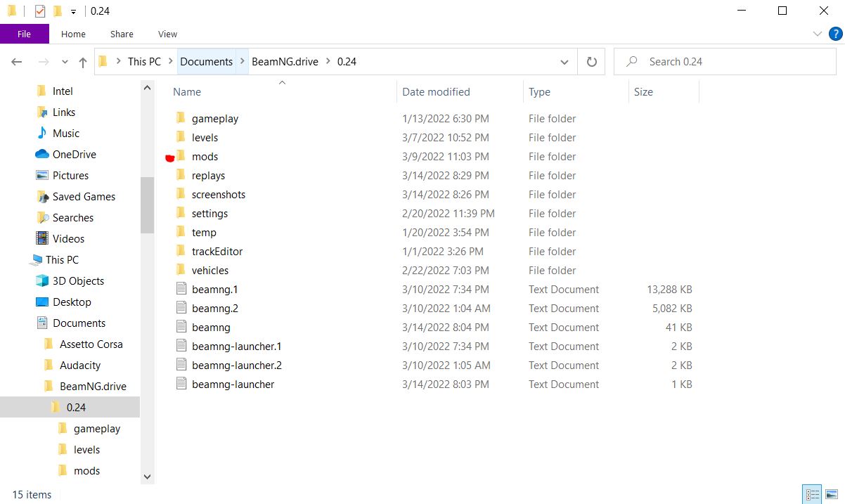Select This PC in the navigation pane
This screenshot has width=845, height=504.
[62, 260]
